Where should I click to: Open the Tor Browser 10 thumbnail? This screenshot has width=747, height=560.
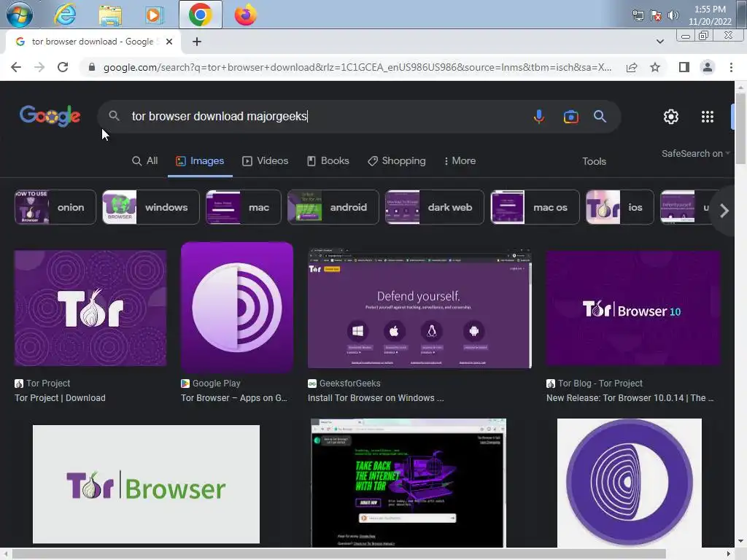(x=632, y=308)
